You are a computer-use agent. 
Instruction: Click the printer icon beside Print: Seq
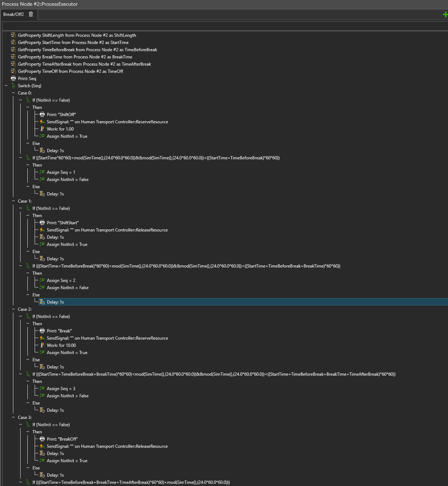click(13, 79)
